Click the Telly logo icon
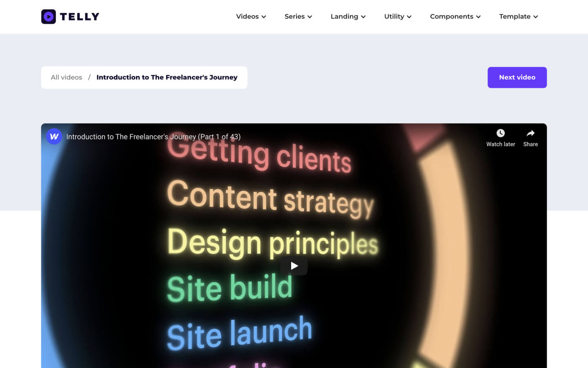Viewport: 588px width, 368px height. tap(49, 16)
